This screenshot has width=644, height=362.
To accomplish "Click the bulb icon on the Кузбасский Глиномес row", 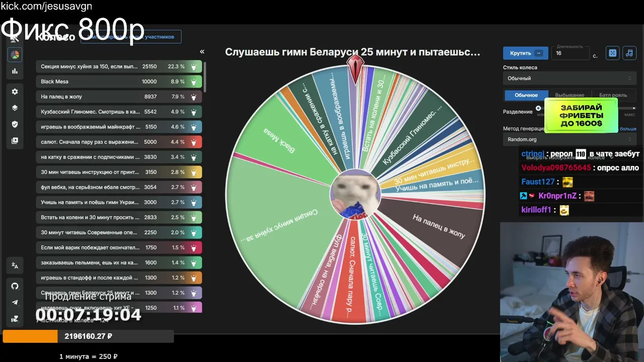I will 194,112.
